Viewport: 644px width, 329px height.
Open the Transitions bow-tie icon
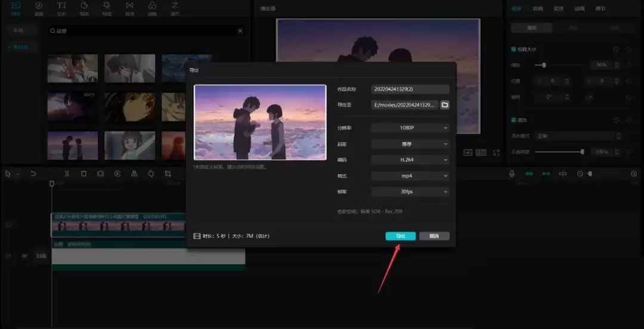[129, 6]
